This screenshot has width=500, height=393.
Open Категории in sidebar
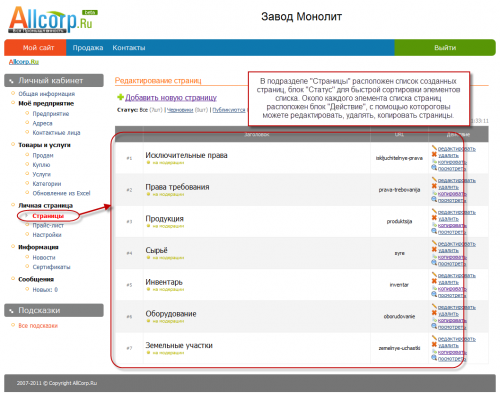(47, 184)
